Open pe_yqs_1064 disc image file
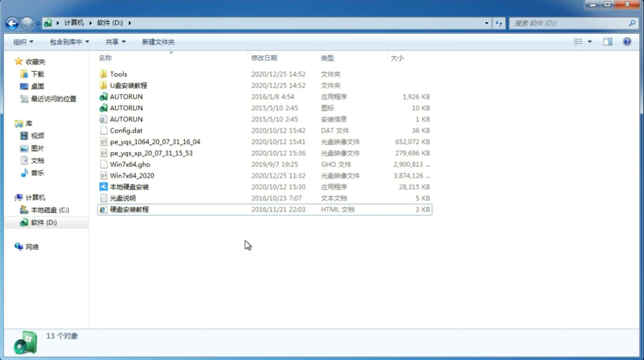 (x=156, y=142)
